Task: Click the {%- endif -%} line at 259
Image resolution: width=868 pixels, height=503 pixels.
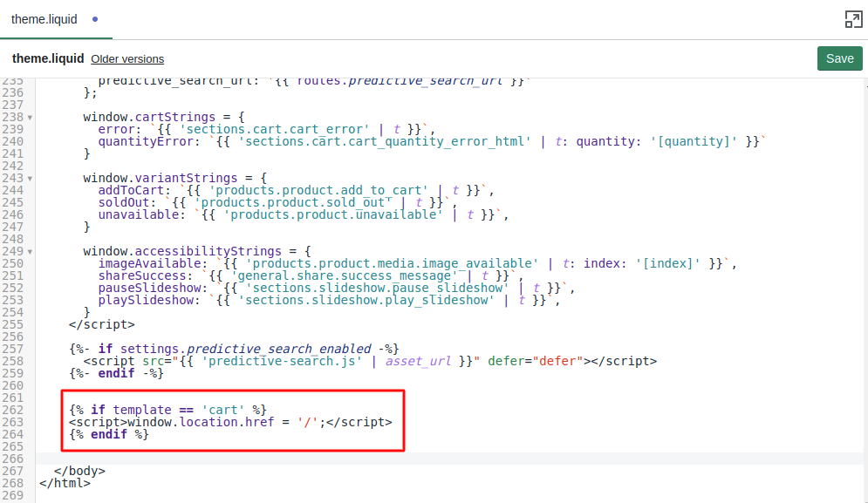Action: click(x=116, y=373)
